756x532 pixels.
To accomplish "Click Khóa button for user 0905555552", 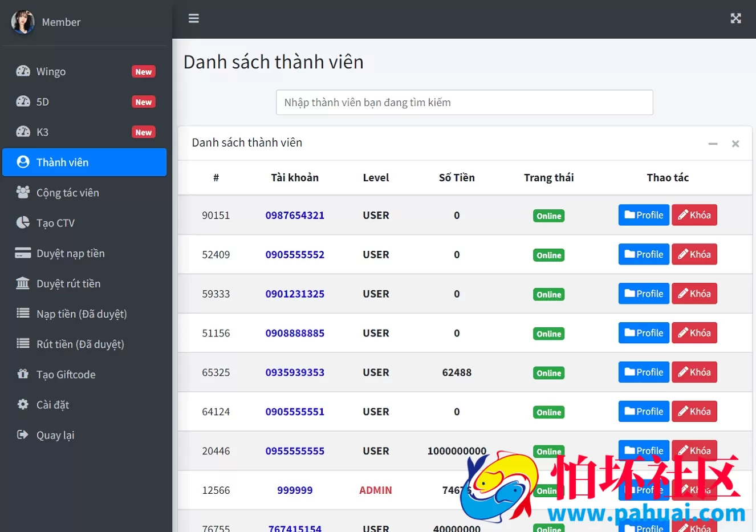I will point(694,254).
